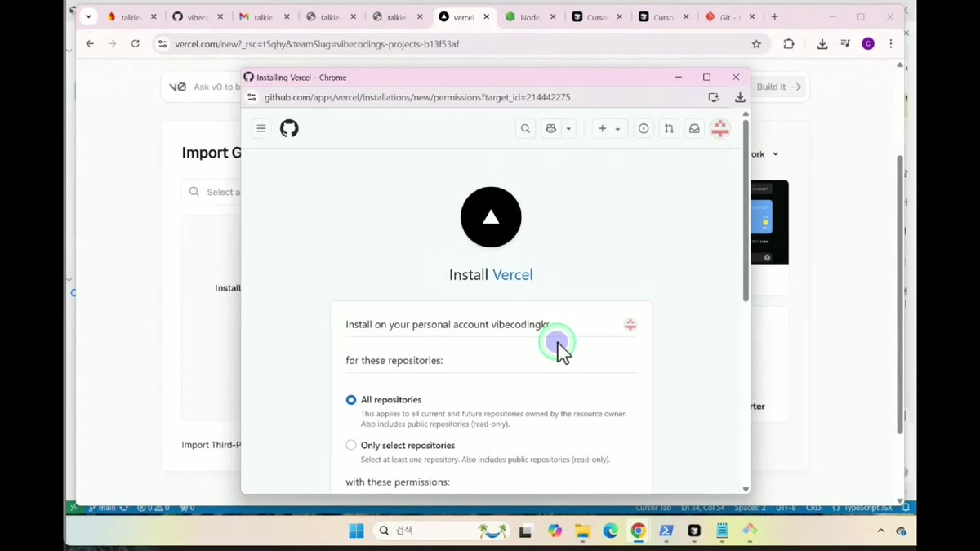Click popup scrollbar down arrow
Screen dimensions: 980x551
click(x=745, y=489)
